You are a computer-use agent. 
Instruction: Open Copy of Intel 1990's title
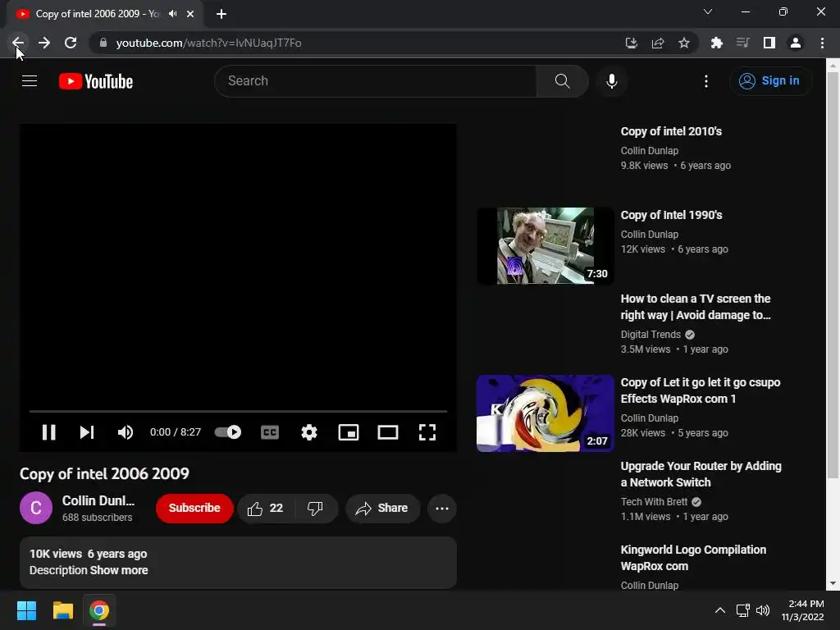pyautogui.click(x=671, y=215)
